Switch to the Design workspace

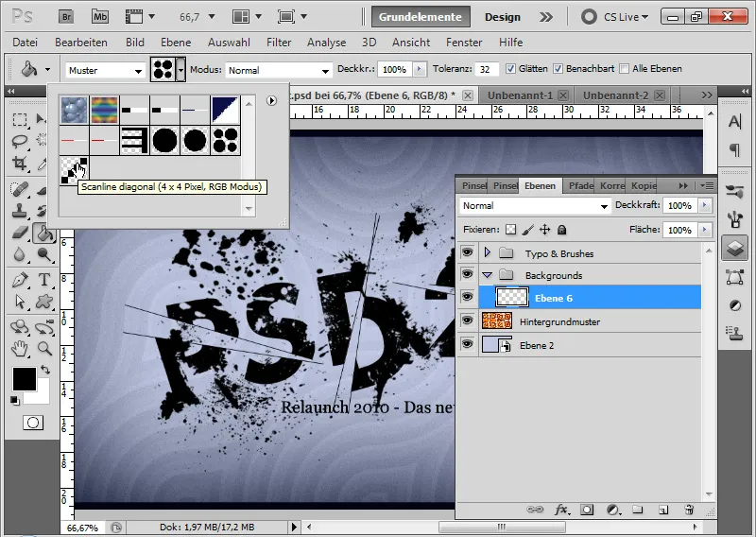tap(503, 17)
